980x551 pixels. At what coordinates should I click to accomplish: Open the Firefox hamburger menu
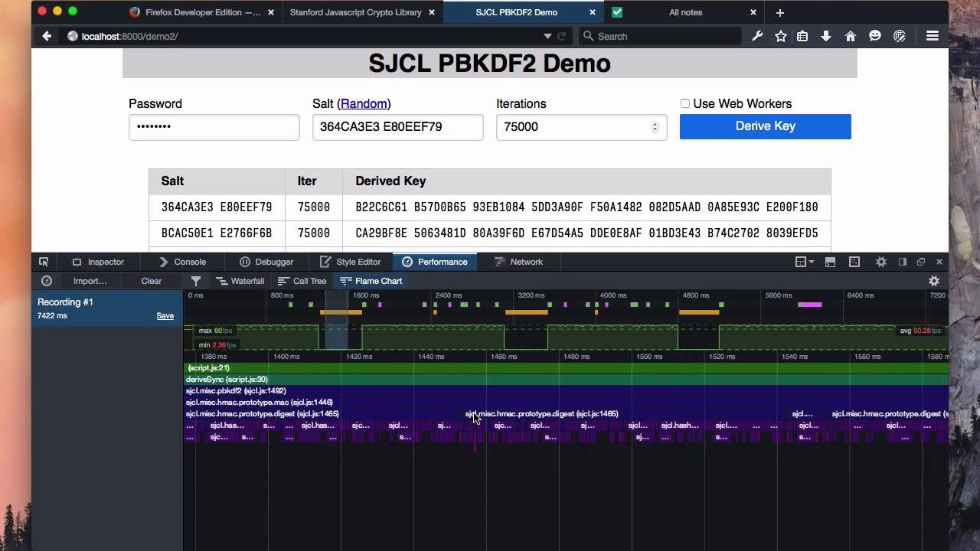click(932, 36)
